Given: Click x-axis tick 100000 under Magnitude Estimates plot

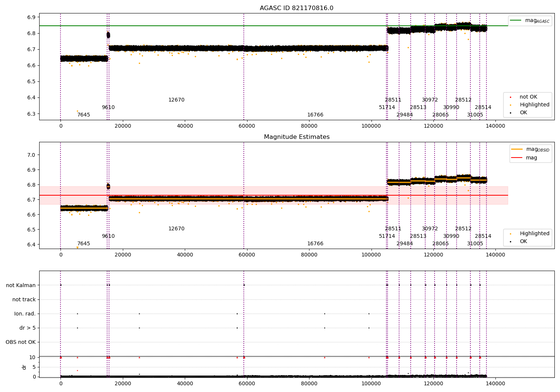Looking at the screenshot, I should tap(371, 255).
